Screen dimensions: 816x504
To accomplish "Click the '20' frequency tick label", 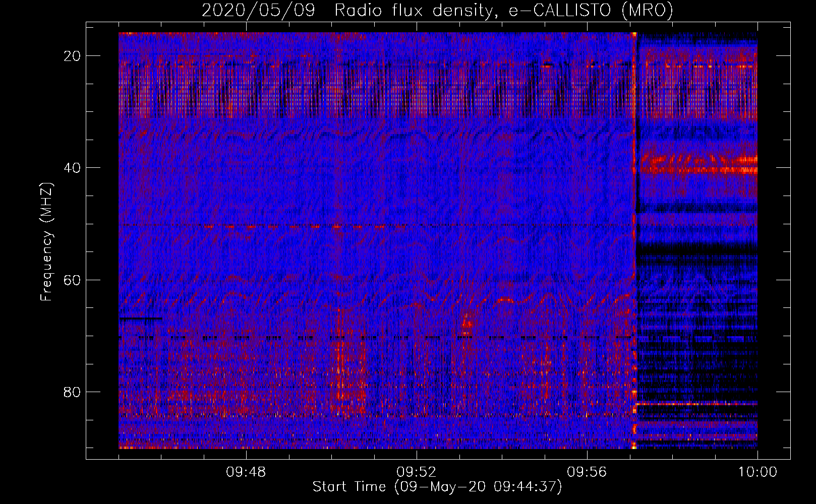I will coord(73,56).
